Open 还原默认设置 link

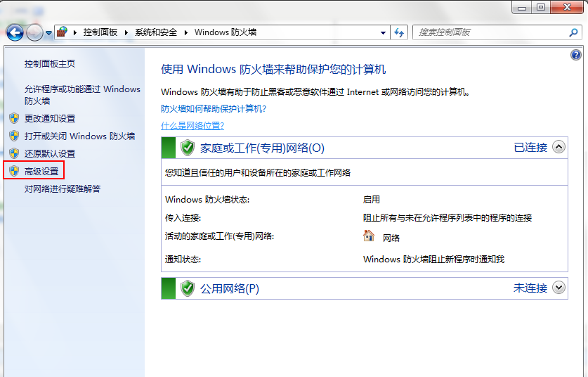50,153
